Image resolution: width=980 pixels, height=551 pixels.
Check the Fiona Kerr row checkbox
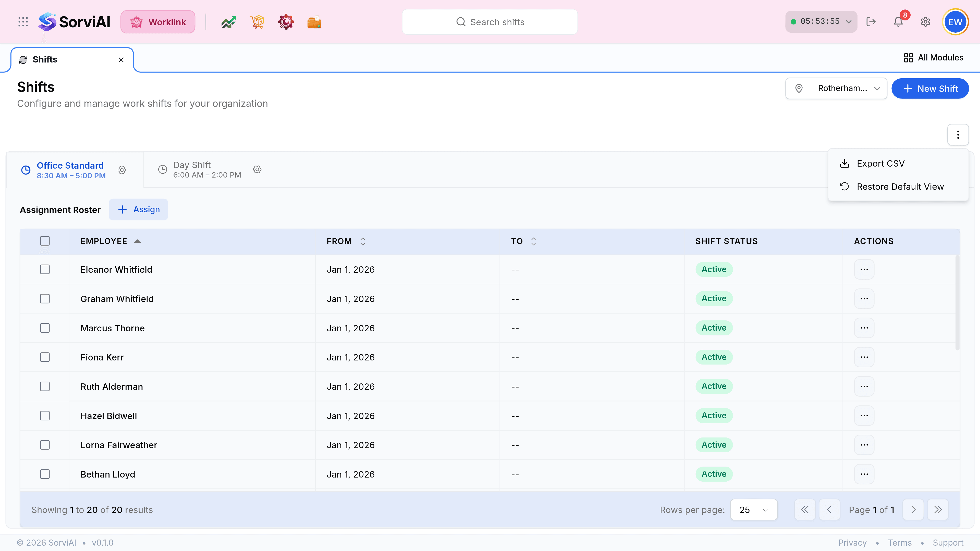tap(45, 357)
